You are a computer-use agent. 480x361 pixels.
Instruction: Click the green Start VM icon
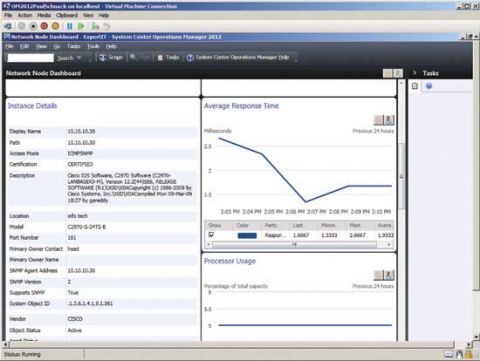[x=81, y=26]
